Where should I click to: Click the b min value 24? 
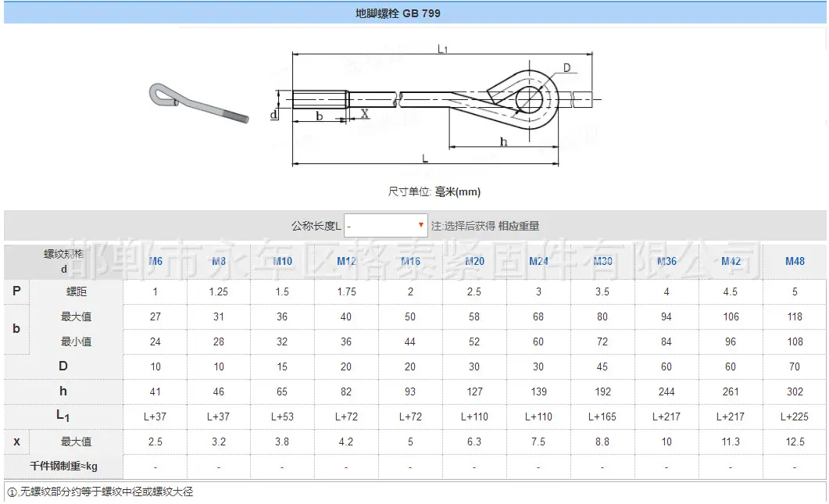pos(155,341)
